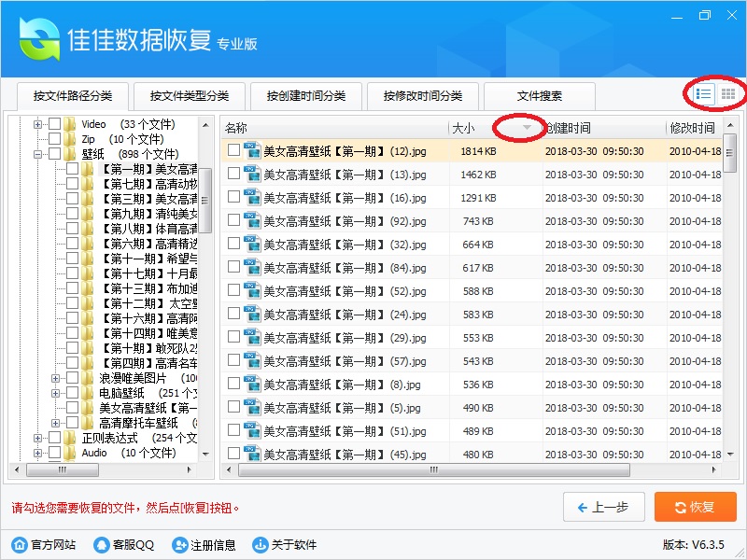
Task: Collapse the 壁纸 folder tree node
Action: click(x=38, y=154)
